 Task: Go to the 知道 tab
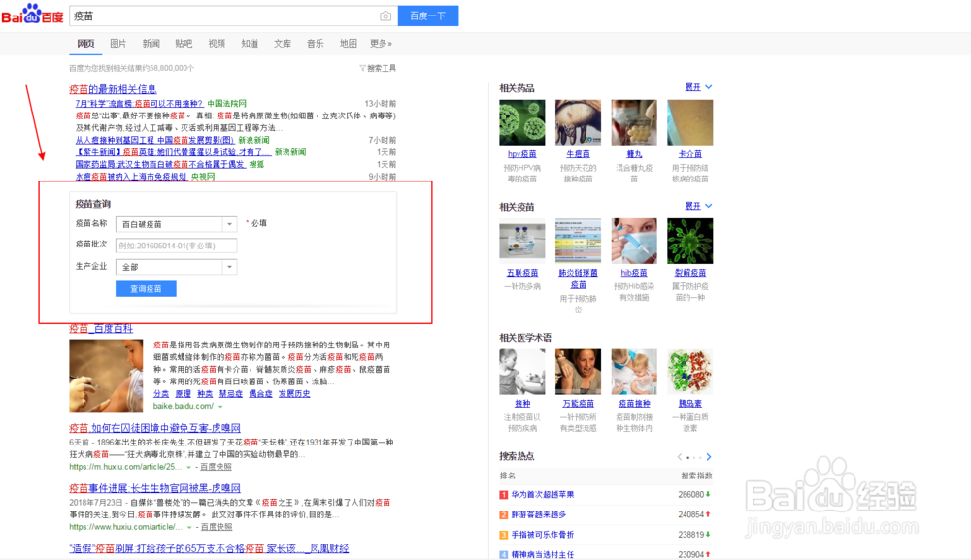[x=250, y=44]
